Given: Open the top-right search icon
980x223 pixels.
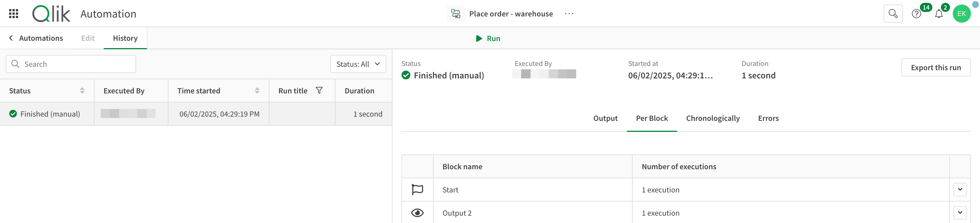Looking at the screenshot, I should (892, 14).
